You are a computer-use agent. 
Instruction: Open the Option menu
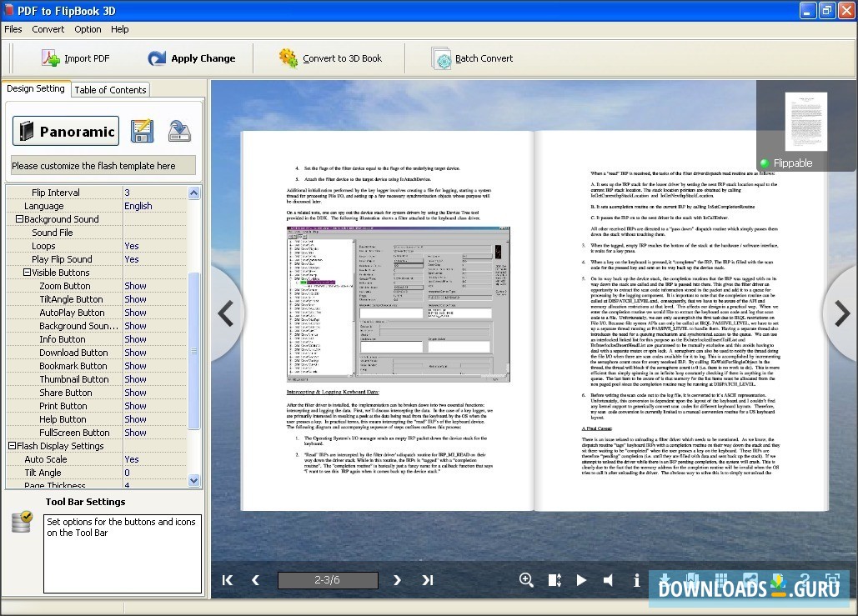point(88,29)
